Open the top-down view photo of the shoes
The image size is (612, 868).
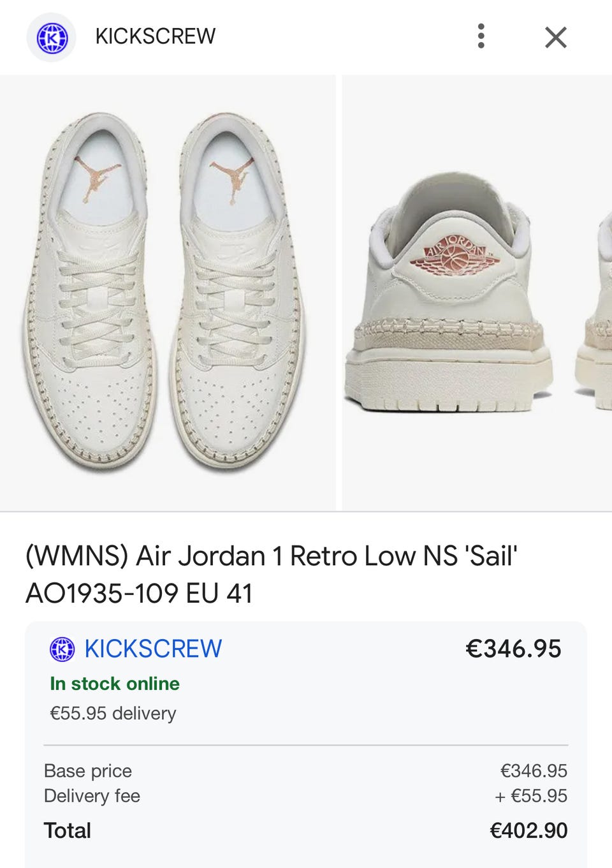[168, 293]
